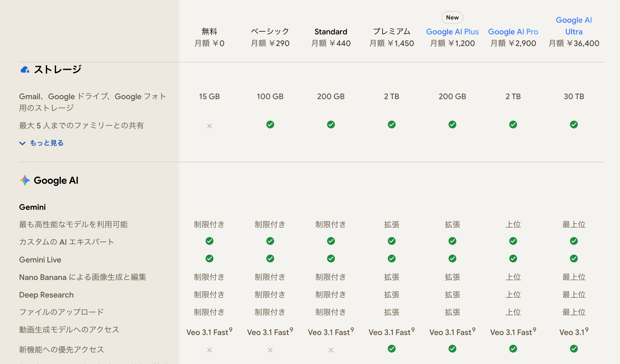Toggle the X mark under ベーシック for 新機能への優先アクセス
Image resolution: width=620 pixels, height=364 pixels.
(270, 350)
